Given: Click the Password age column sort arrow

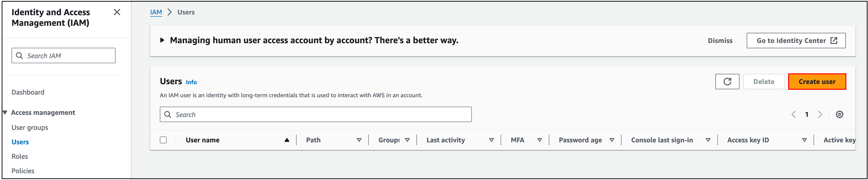Looking at the screenshot, I should pos(612,140).
